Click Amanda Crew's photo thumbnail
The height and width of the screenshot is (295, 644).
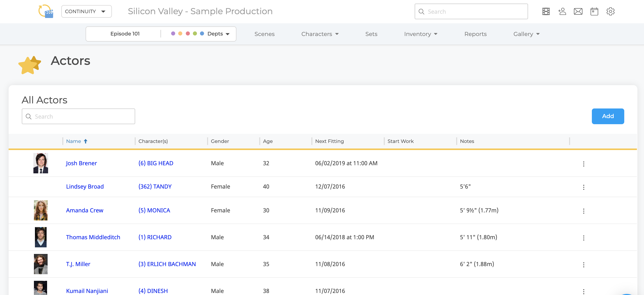click(41, 210)
